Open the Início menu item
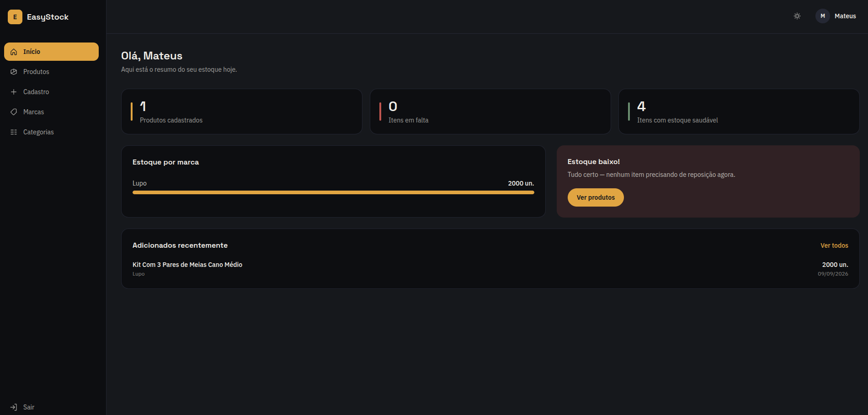 point(51,52)
